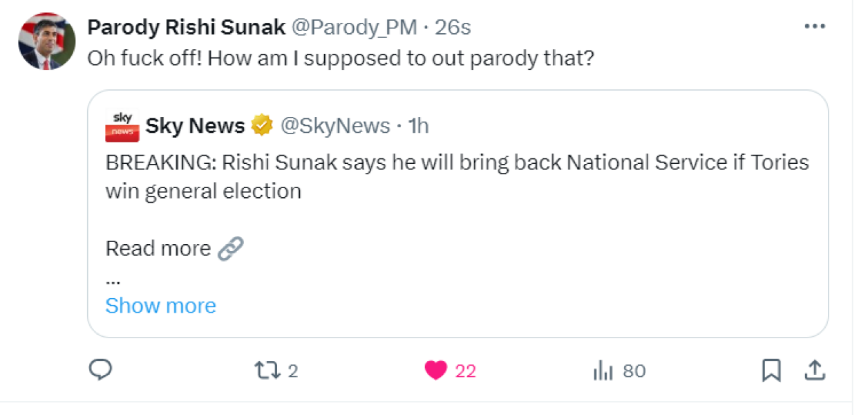
Task: Open the share menu with the upload icon
Action: pyautogui.click(x=815, y=370)
